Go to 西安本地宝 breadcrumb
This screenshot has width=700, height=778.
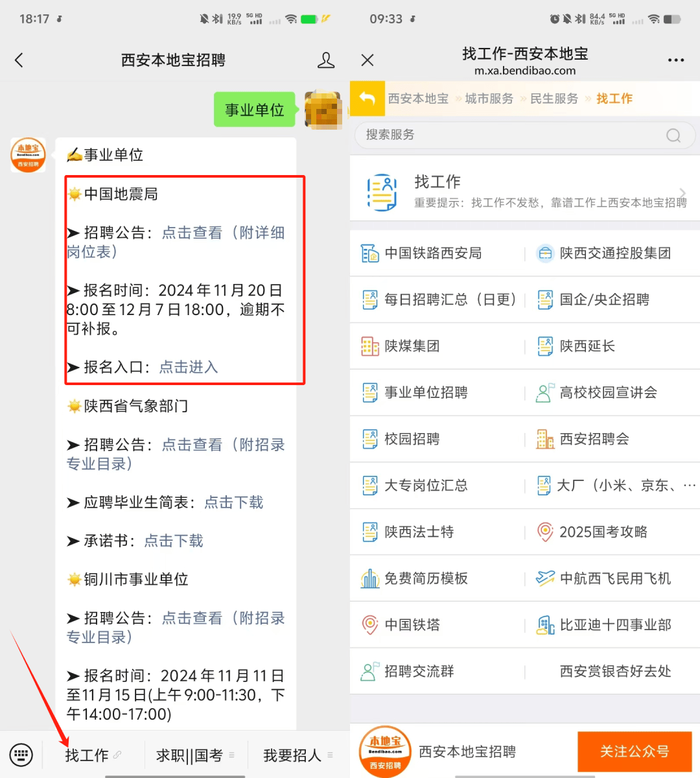(x=418, y=99)
